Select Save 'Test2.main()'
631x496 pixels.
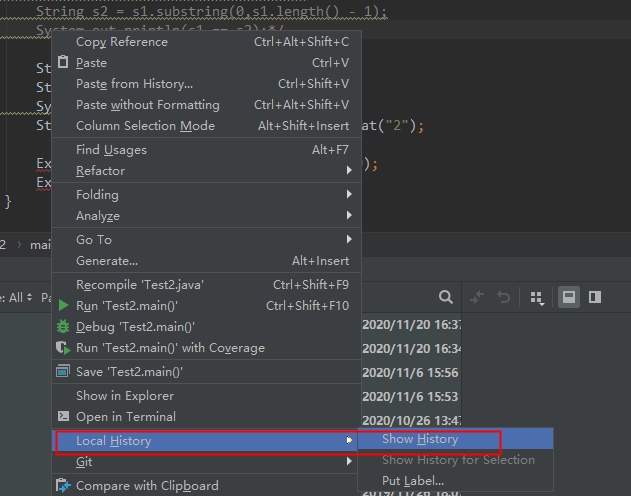pyautogui.click(x=206, y=372)
